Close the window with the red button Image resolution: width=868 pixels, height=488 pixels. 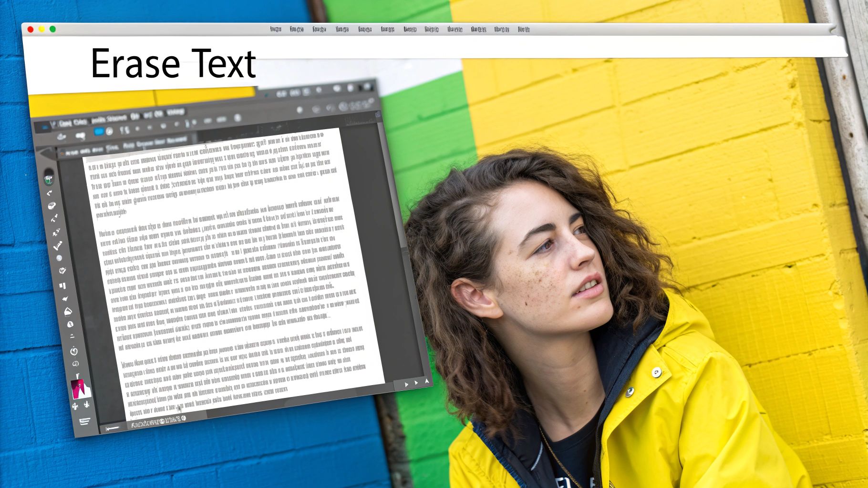point(31,30)
